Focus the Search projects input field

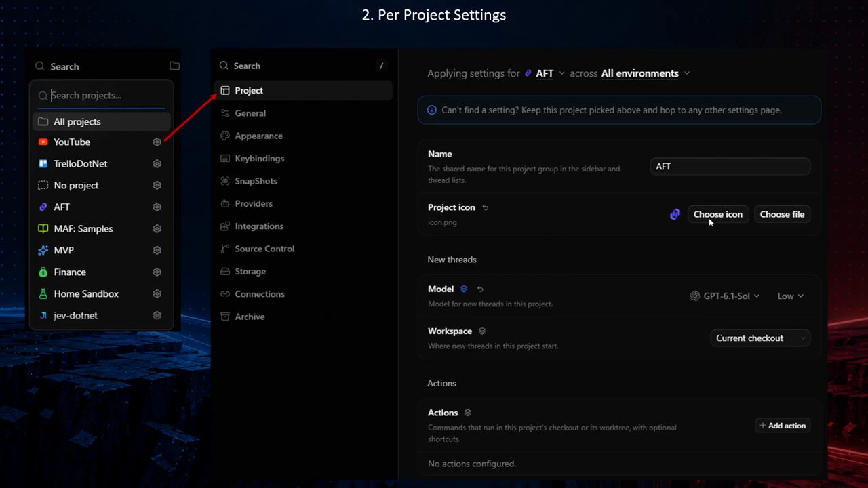pyautogui.click(x=101, y=96)
